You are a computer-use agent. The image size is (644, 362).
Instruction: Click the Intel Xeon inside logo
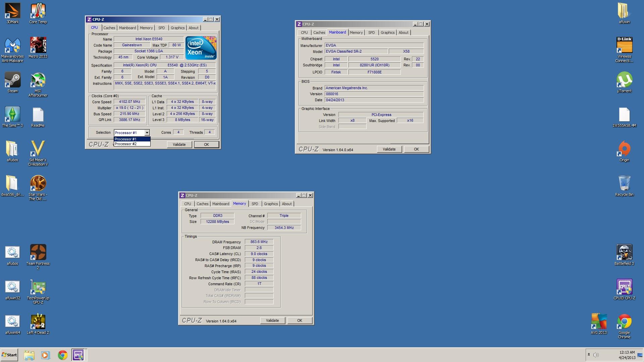(201, 48)
